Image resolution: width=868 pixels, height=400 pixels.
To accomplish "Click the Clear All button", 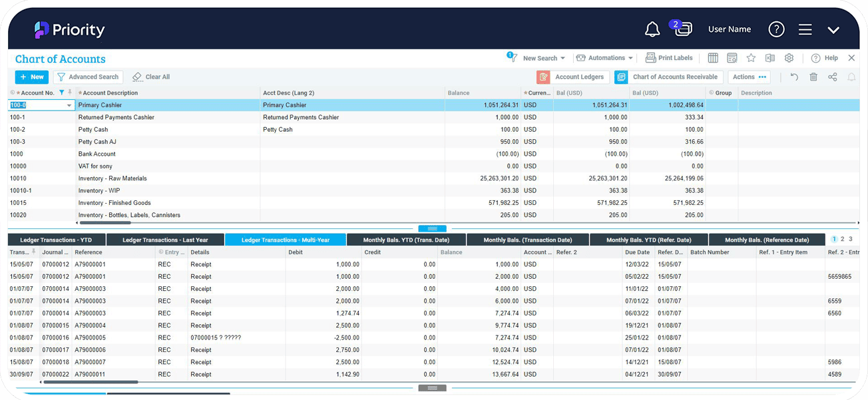I will (x=150, y=77).
